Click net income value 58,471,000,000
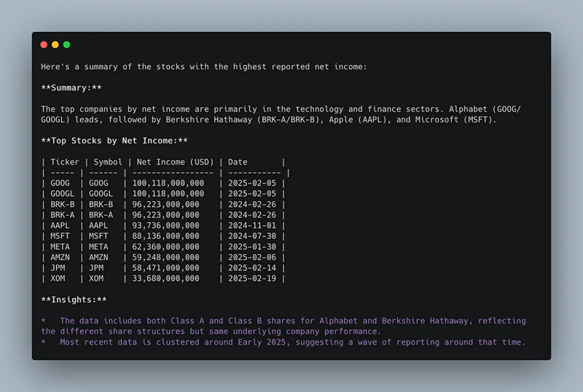Screen dimensions: 583x392 pyautogui.click(x=165, y=268)
